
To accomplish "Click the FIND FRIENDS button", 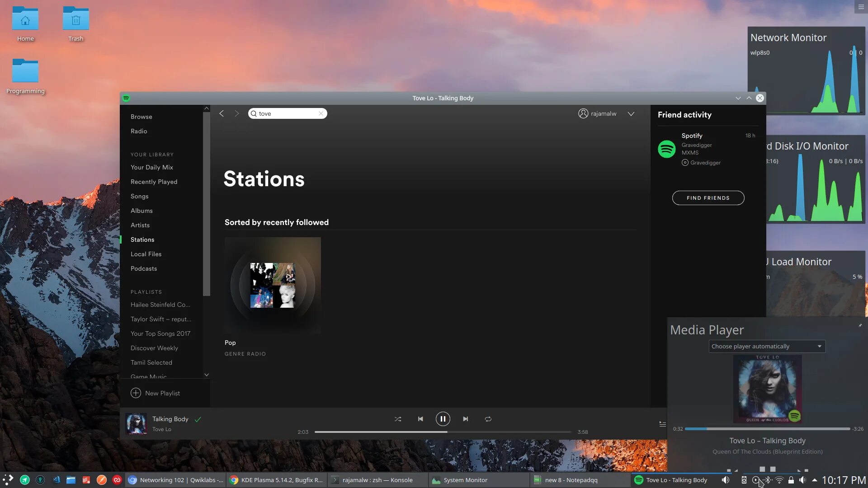I will [x=708, y=198].
